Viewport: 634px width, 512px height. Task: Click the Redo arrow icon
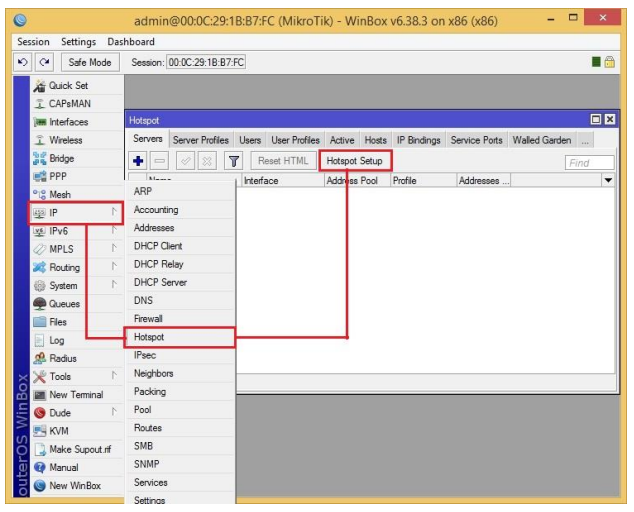coord(44,62)
